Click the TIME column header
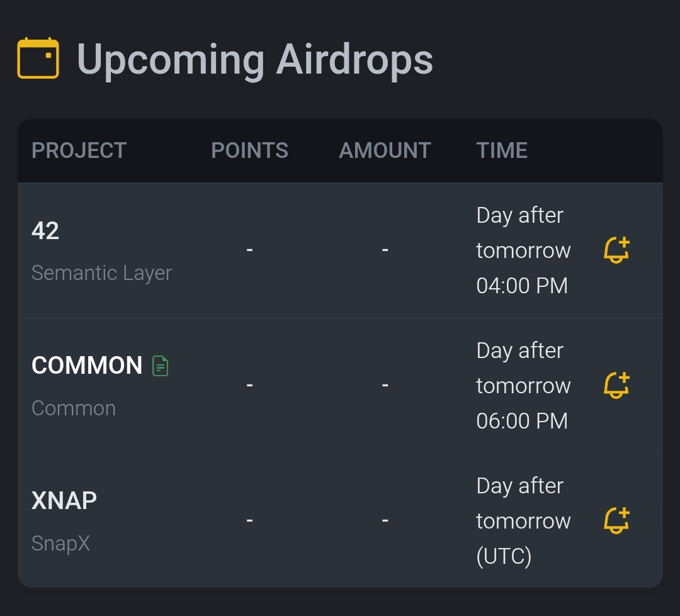The width and height of the screenshot is (680, 616). coord(502,150)
